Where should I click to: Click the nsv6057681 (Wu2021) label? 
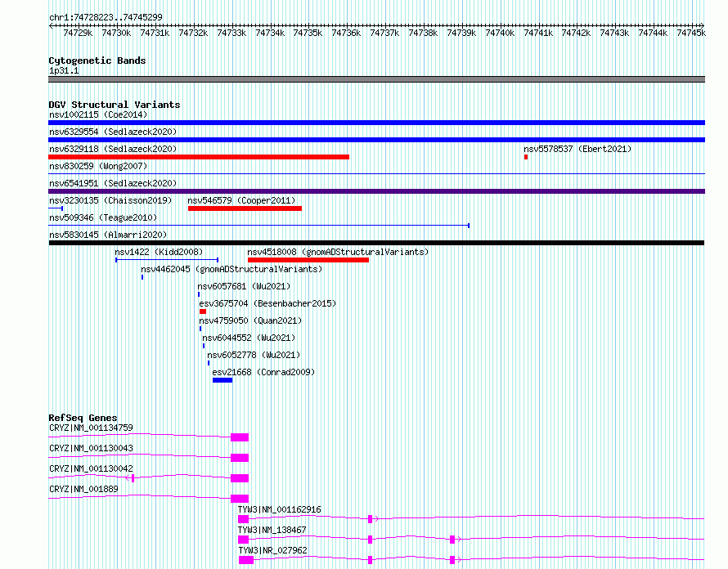tap(244, 286)
